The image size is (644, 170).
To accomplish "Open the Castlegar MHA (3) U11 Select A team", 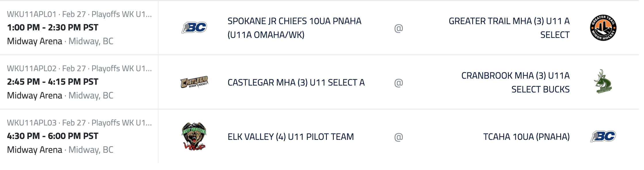I will [296, 83].
